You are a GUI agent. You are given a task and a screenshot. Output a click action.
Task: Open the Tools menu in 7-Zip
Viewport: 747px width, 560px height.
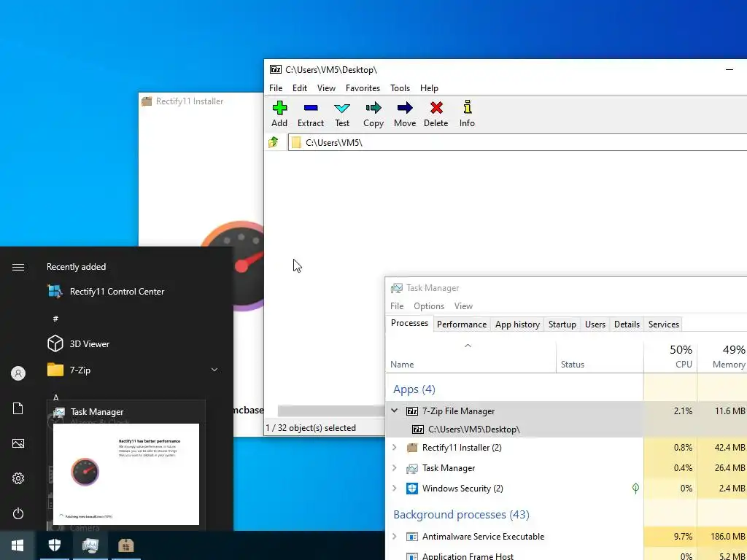coord(400,88)
